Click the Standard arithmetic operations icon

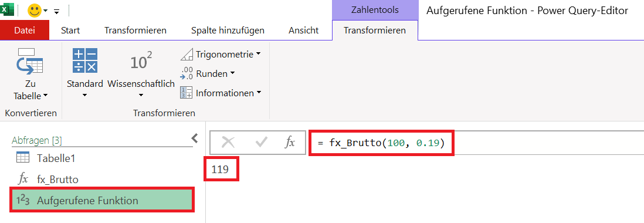[84, 60]
